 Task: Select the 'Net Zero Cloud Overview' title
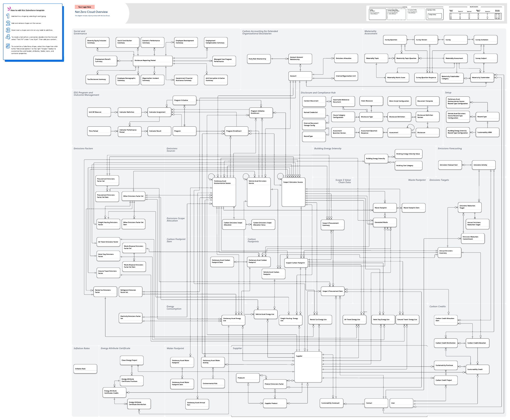91,12
